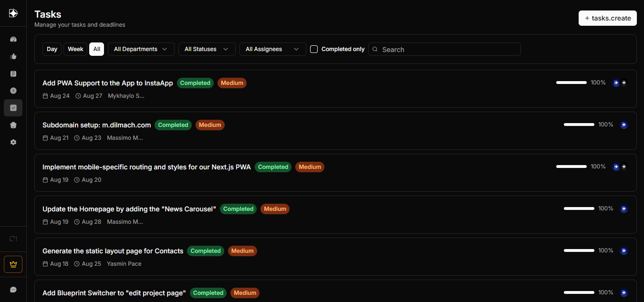Click the orange crown upgrade icon
This screenshot has width=644, height=302.
click(x=13, y=264)
